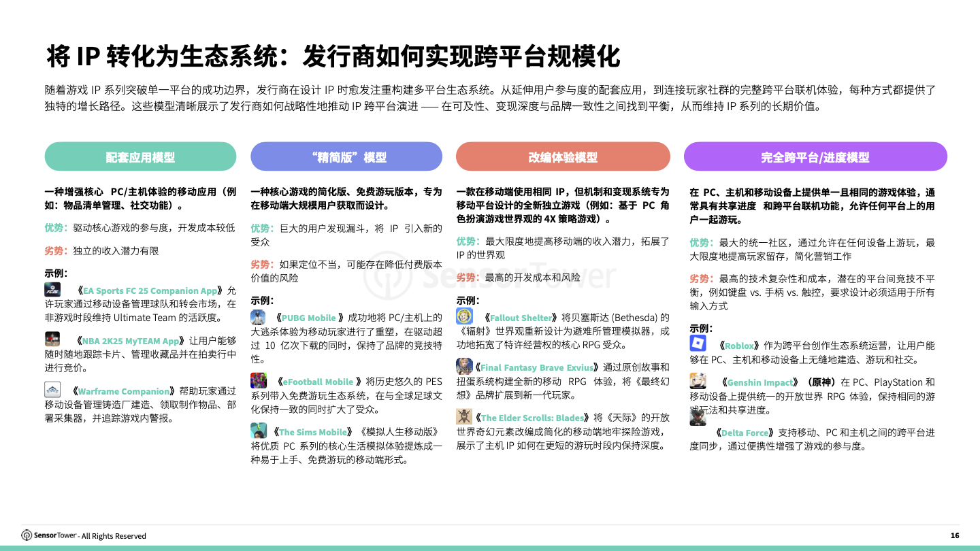Click the Final Fantasy Brave Exvius icon
The width and height of the screenshot is (980, 551).
(x=464, y=366)
